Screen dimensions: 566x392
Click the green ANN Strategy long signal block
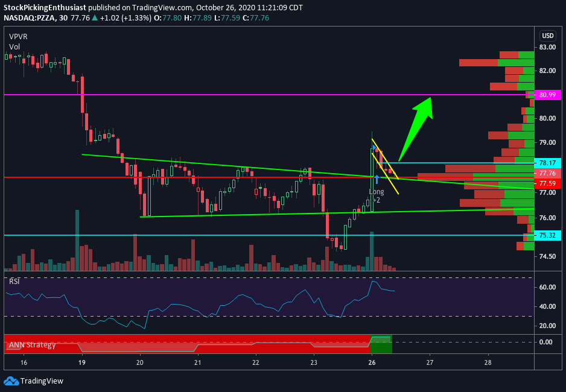pyautogui.click(x=381, y=344)
